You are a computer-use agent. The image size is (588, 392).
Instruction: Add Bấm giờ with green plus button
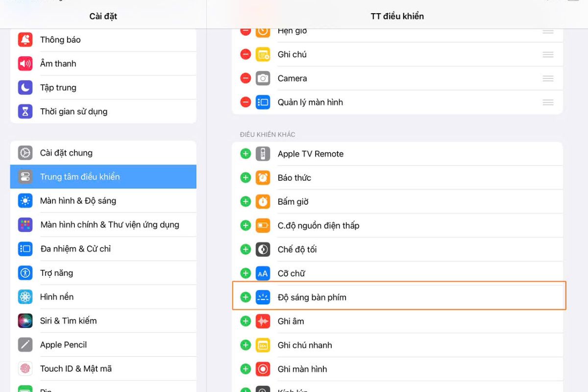245,201
